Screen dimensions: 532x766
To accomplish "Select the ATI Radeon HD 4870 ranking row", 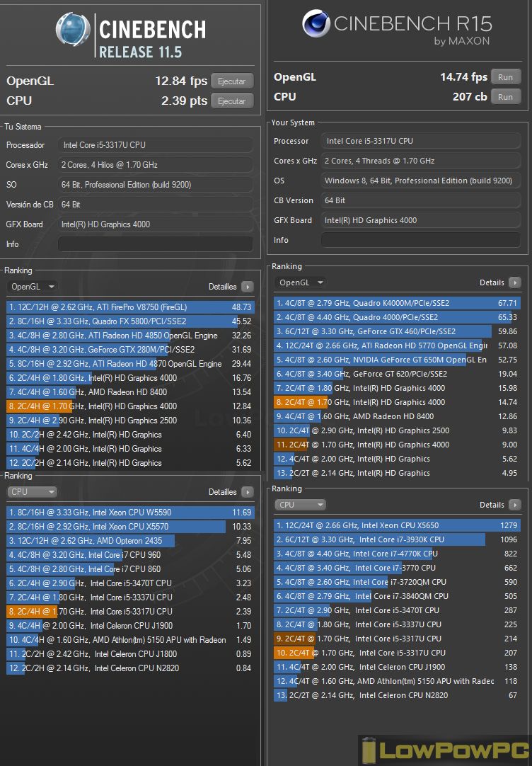I will click(x=130, y=364).
